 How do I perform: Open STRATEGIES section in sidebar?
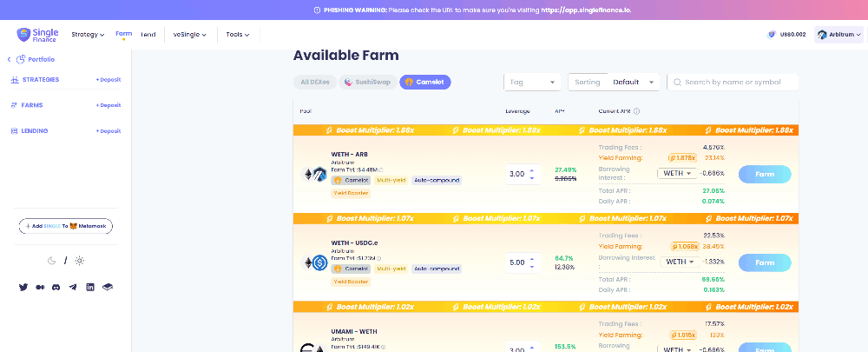click(41, 80)
